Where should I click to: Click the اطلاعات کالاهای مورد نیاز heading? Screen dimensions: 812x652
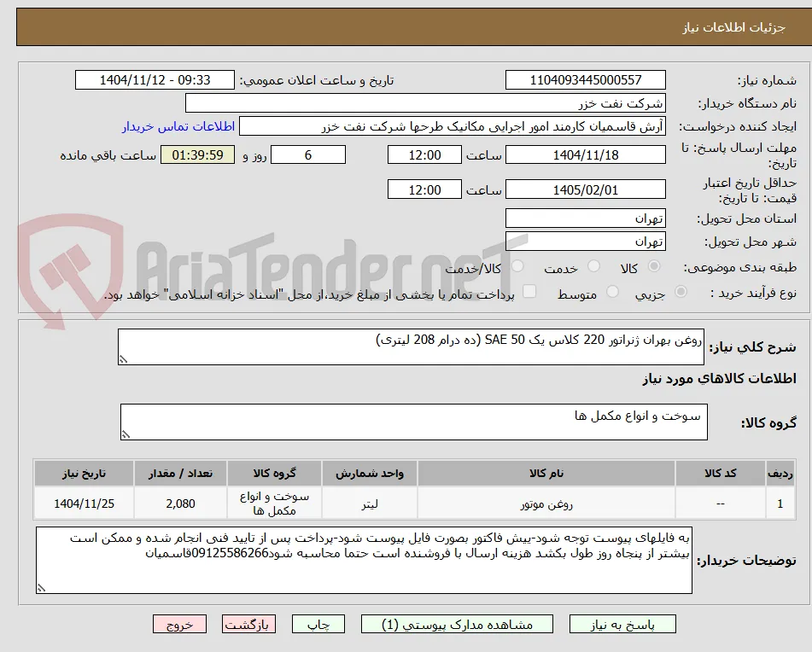pyautogui.click(x=719, y=379)
